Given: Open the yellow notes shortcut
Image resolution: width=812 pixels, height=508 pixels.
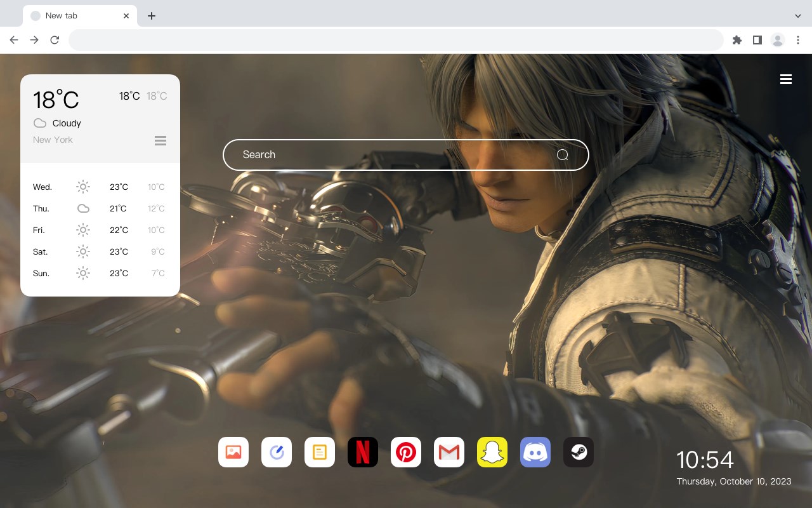Looking at the screenshot, I should coord(320,452).
